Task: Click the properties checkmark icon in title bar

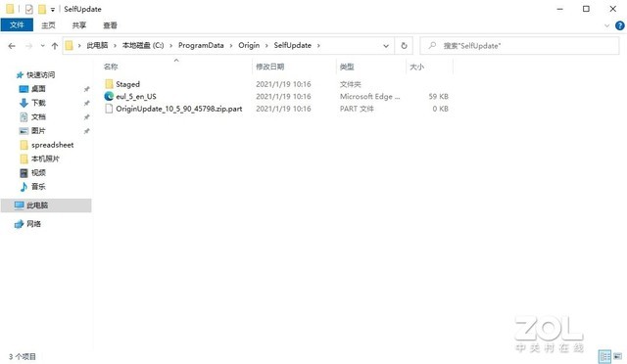Action: coord(28,9)
